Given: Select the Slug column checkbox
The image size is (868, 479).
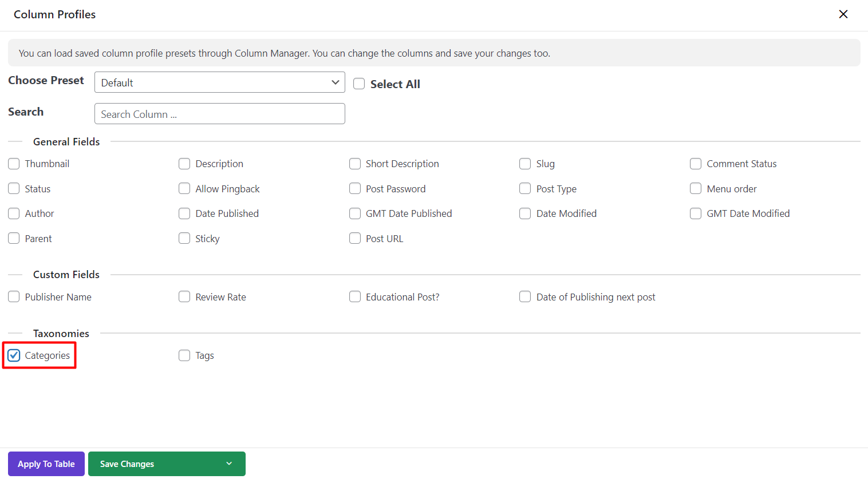Looking at the screenshot, I should (525, 164).
